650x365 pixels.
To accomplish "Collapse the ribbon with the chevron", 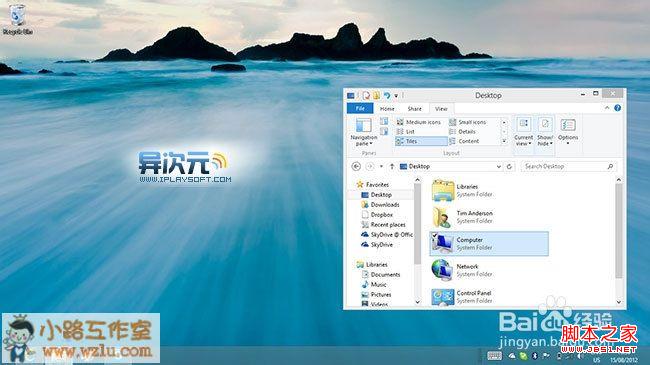I will [607, 108].
